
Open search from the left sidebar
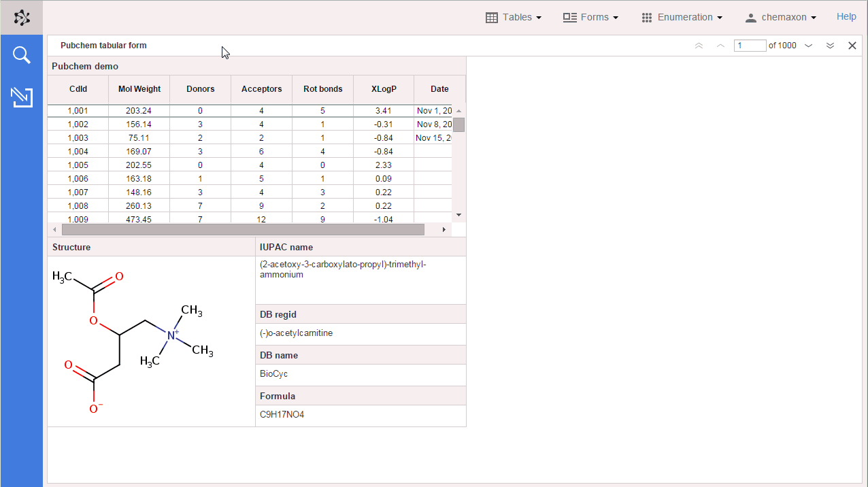(21, 54)
